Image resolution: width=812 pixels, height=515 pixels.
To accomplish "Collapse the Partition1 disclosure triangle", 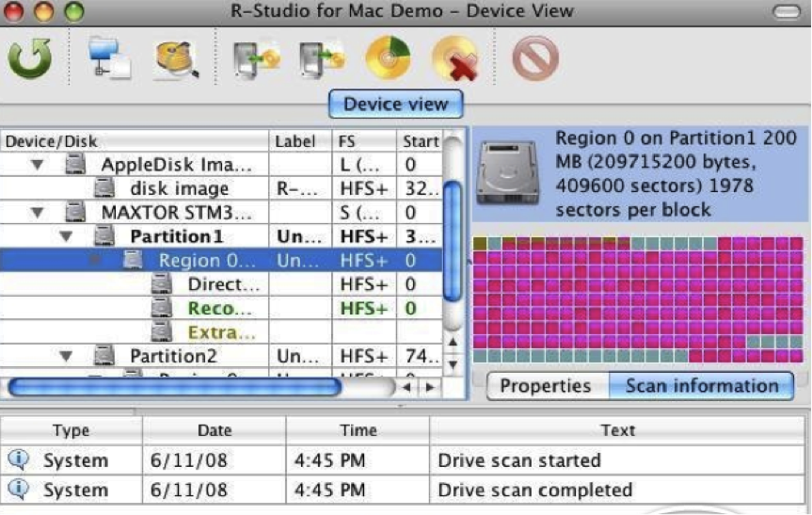I will pyautogui.click(x=67, y=236).
